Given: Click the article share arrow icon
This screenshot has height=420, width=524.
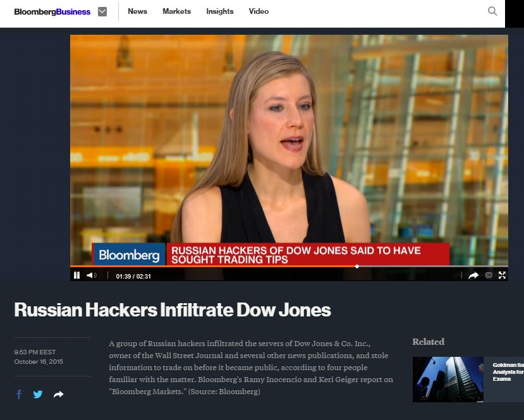Looking at the screenshot, I should 59,395.
